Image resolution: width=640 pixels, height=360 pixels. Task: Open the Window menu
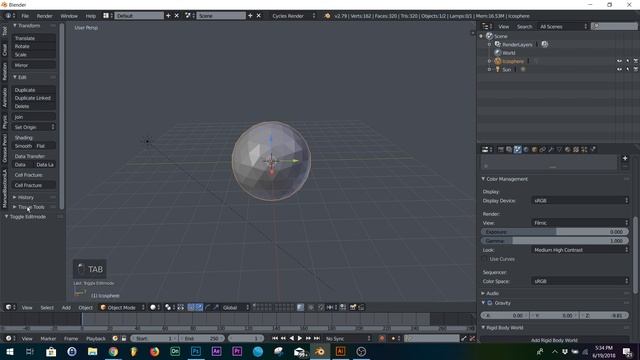click(69, 16)
